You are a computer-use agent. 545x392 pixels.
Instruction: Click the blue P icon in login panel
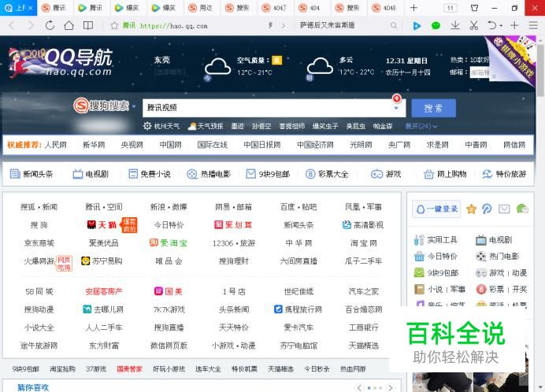(487, 209)
